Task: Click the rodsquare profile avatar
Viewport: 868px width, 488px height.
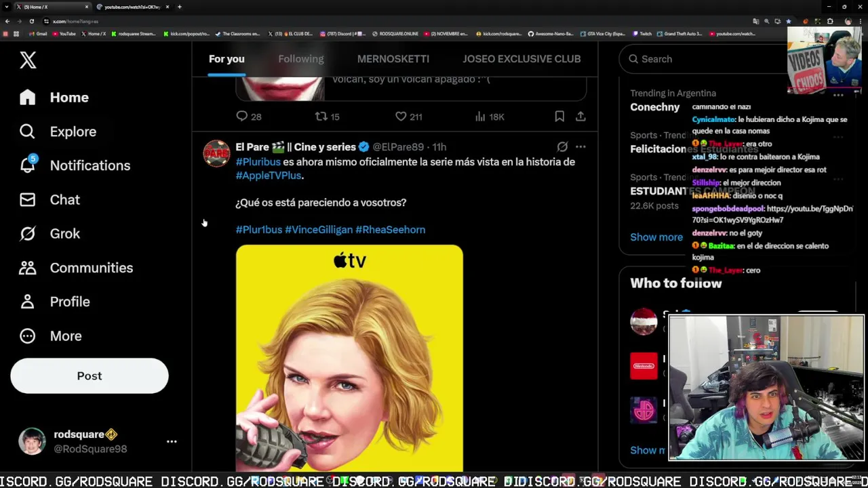Action: tap(32, 441)
